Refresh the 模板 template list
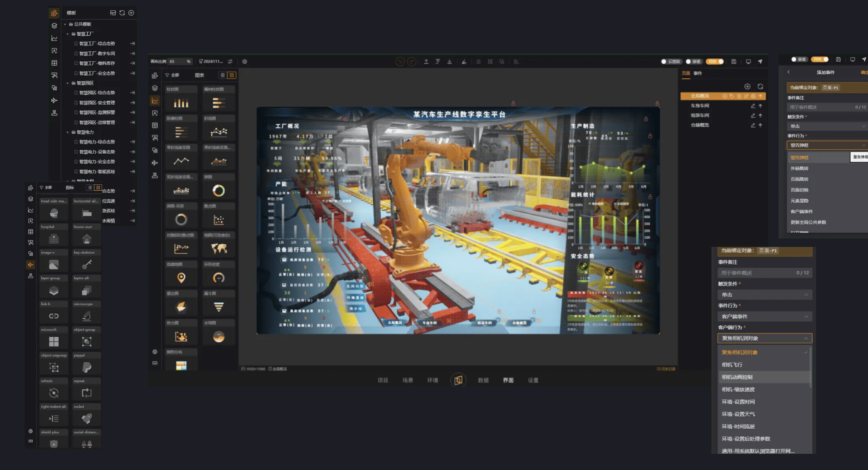Screen dimensions: 868x470 click(122, 13)
